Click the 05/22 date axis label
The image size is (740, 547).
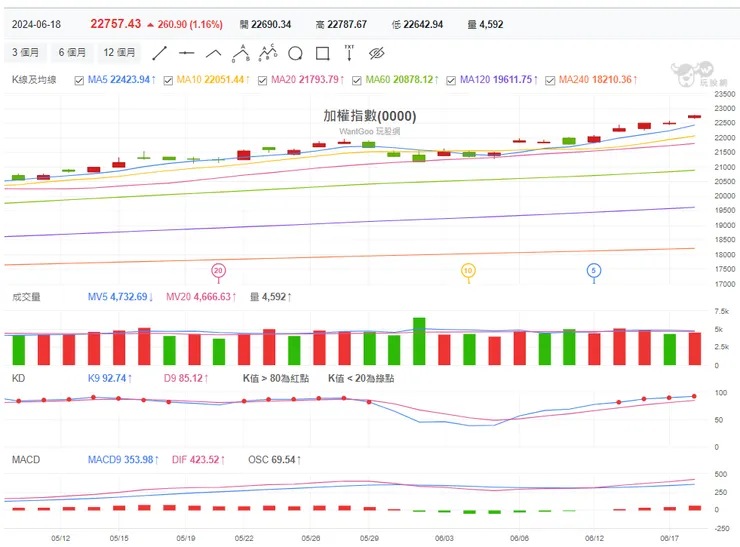[x=244, y=538]
